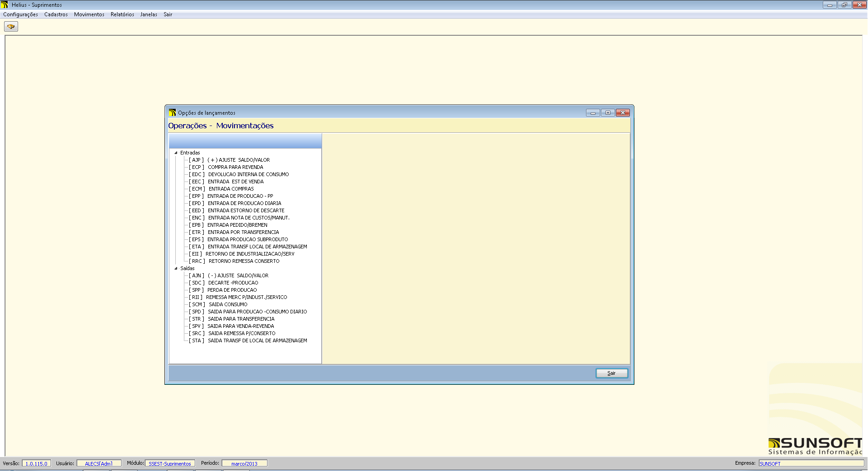Open the Configurações menu
The image size is (868, 471).
coord(20,14)
